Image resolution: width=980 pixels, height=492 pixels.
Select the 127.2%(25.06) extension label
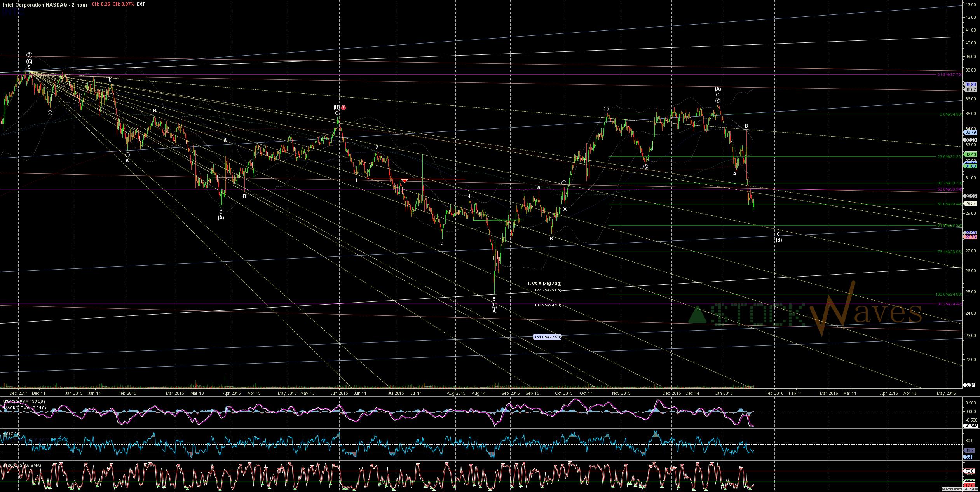point(548,290)
